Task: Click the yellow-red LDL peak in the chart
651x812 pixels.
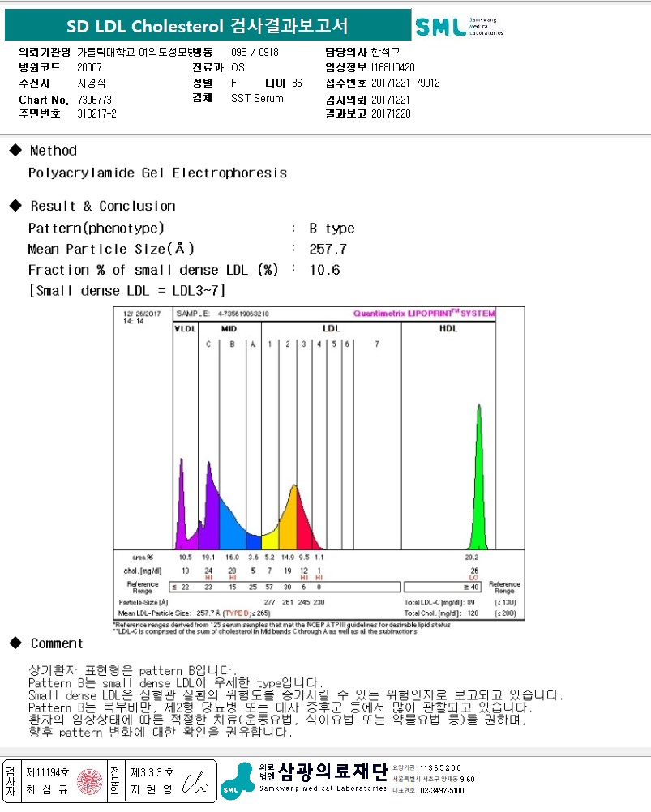Action: (294, 518)
